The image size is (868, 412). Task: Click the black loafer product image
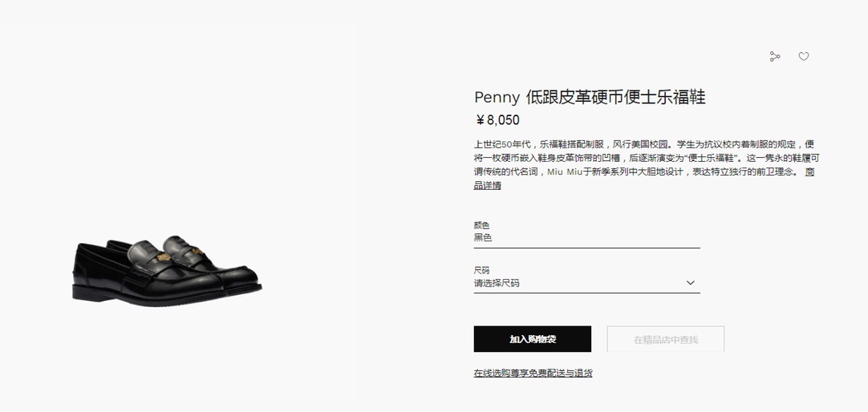pyautogui.click(x=167, y=271)
